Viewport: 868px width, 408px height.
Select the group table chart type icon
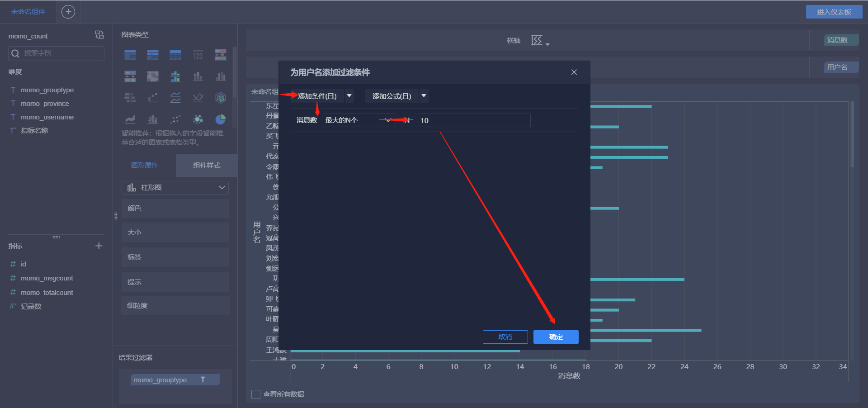[130, 55]
